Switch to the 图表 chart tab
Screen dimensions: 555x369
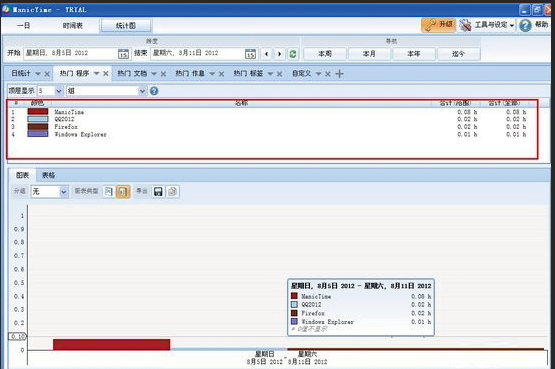pos(22,175)
